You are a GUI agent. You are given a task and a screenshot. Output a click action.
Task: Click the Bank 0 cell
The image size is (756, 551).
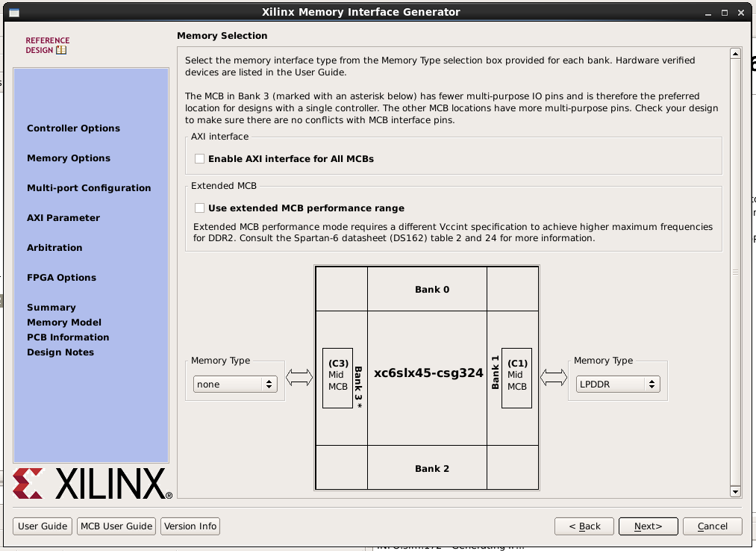(427, 289)
